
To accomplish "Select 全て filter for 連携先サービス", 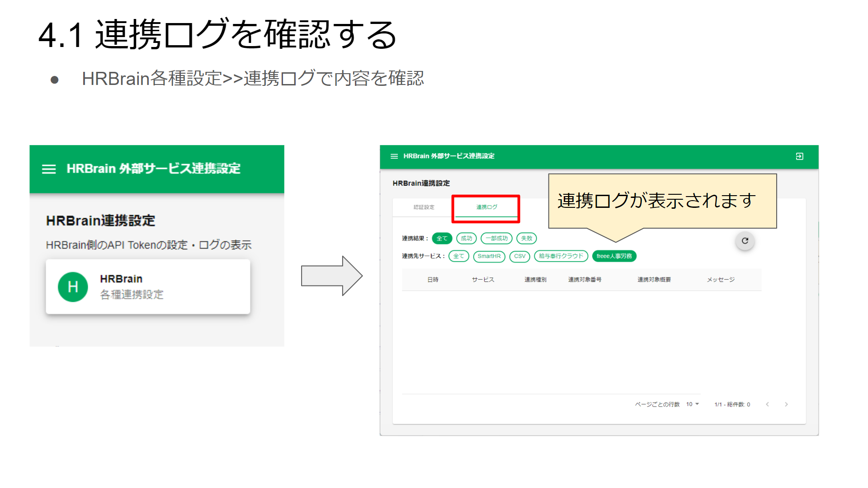I will (459, 256).
